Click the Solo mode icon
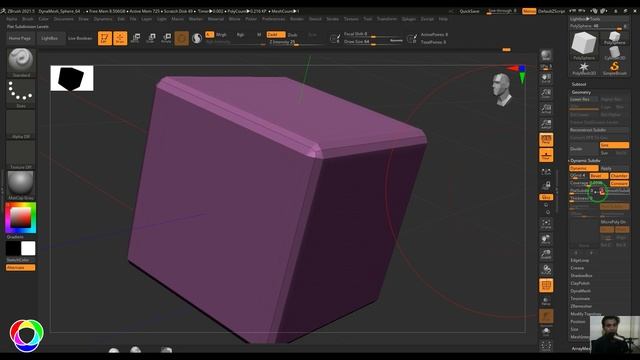Image resolution: width=640 pixels, height=360 pixels. click(546, 331)
